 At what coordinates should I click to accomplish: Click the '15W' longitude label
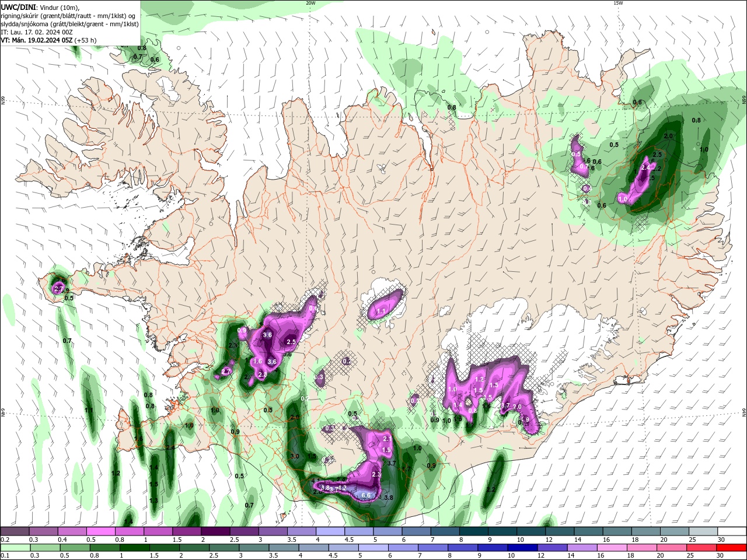618,2
